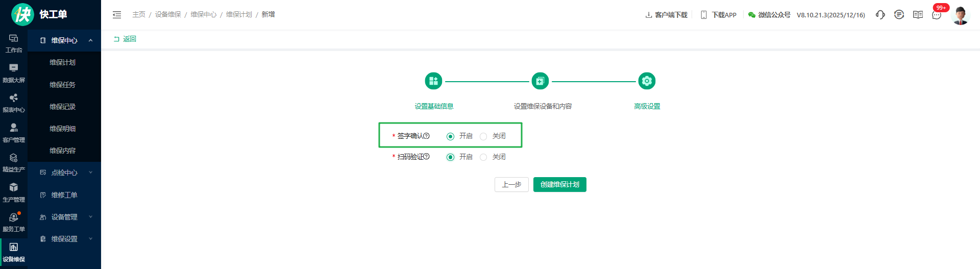Open the message notifications icon with 99+ badge
The width and height of the screenshot is (980, 269).
tap(937, 15)
